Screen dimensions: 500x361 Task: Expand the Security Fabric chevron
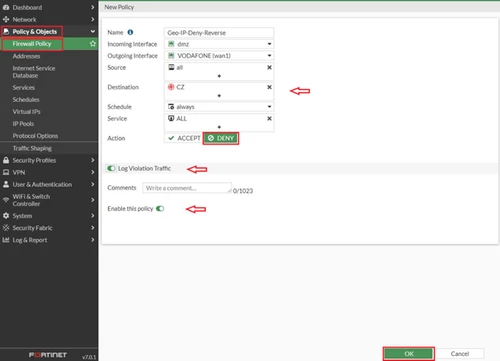pos(92,228)
